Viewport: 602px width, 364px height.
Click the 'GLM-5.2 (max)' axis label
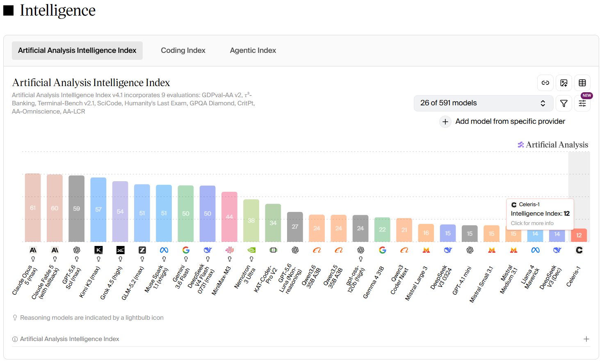click(133, 283)
